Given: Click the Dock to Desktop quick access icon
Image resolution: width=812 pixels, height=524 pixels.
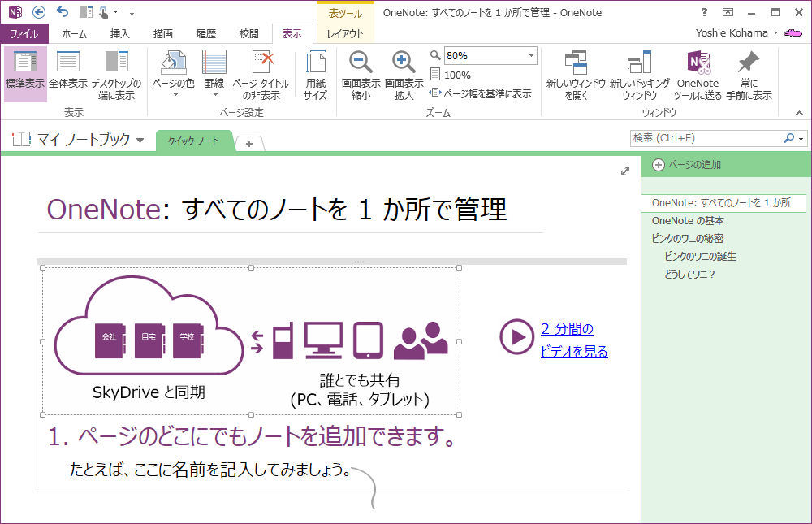Looking at the screenshot, I should pos(86,12).
